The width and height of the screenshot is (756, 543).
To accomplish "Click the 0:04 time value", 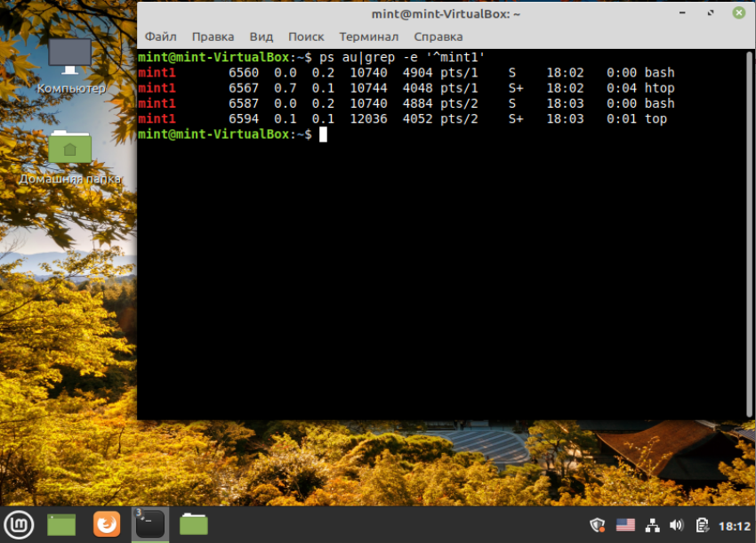I will click(x=622, y=88).
